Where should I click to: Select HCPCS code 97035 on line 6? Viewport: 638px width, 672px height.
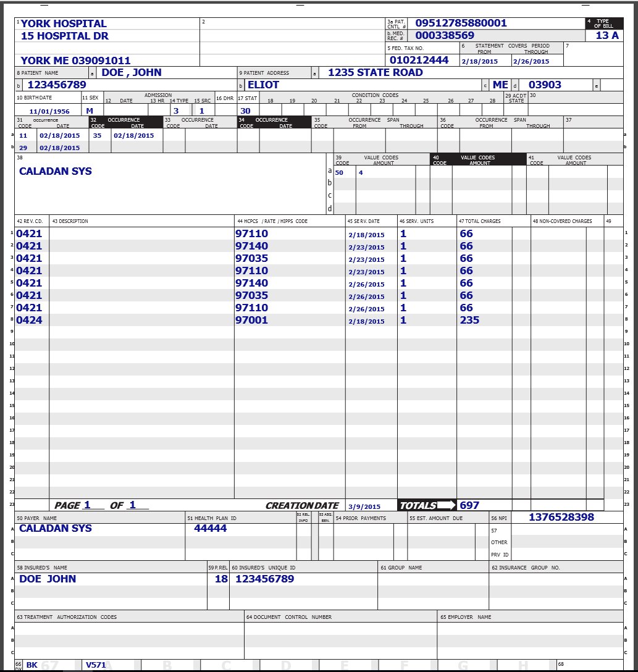coord(251,296)
